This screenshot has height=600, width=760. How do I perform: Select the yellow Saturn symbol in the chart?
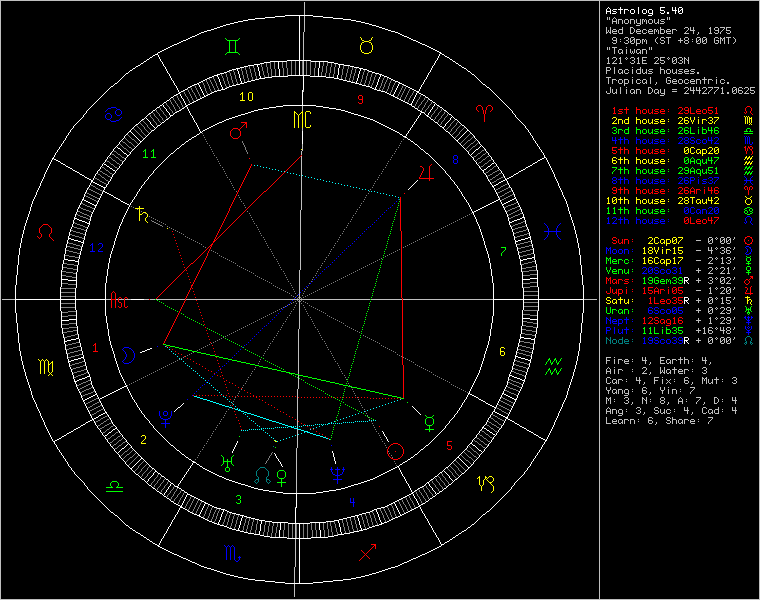tap(142, 214)
